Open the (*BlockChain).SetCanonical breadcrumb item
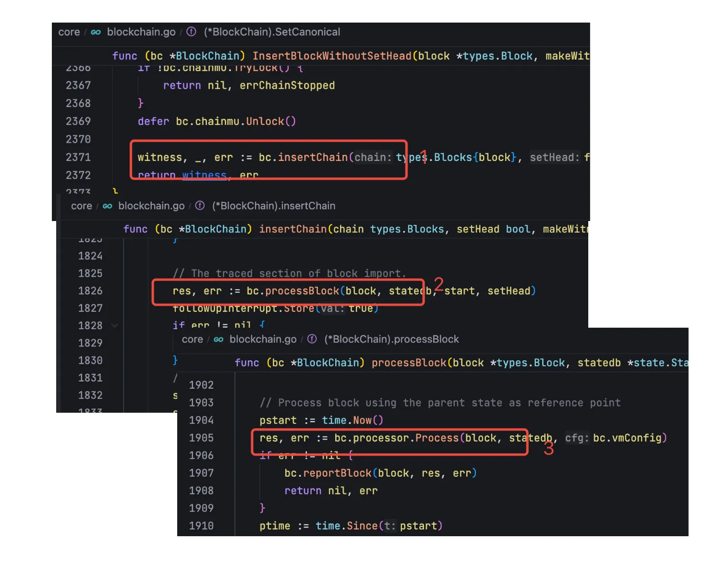 tap(272, 32)
